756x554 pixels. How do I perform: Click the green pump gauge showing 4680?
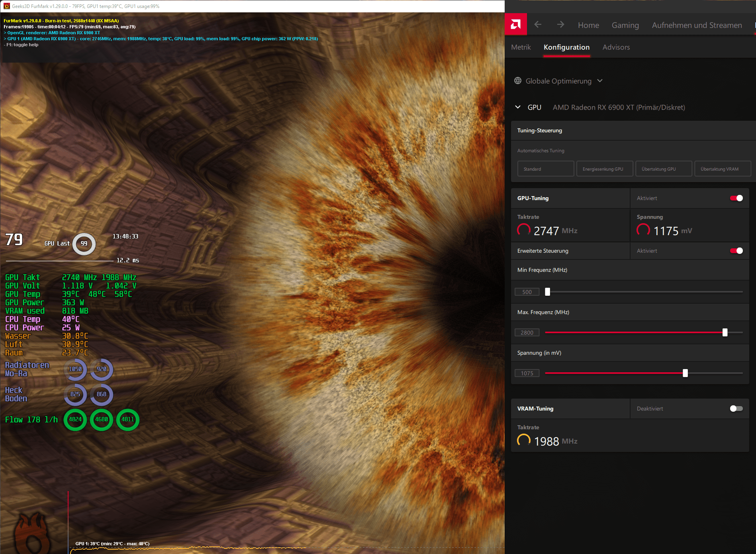click(102, 419)
